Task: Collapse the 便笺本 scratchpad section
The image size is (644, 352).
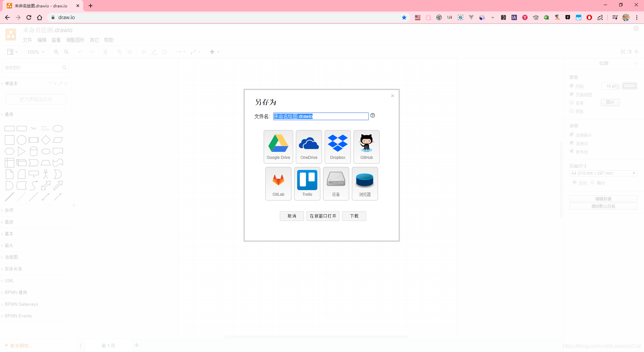Action: pos(11,83)
